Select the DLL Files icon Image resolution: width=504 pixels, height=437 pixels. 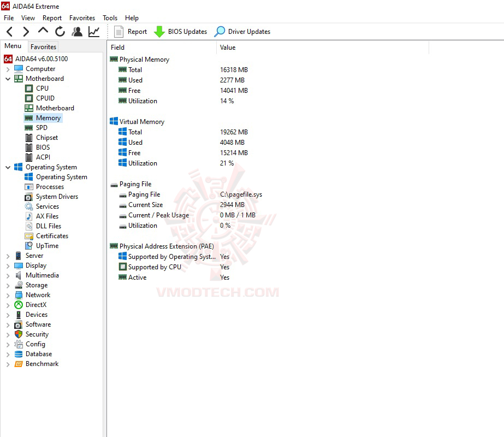tap(29, 226)
